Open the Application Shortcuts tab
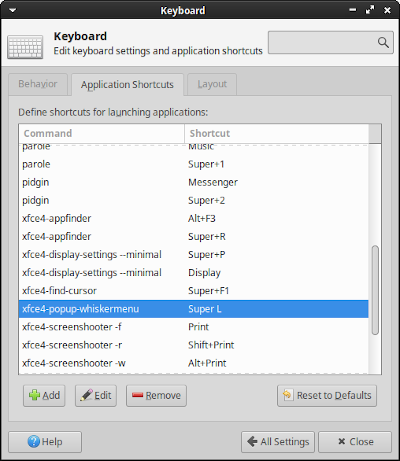Viewport: 400px width, 461px height. pyautogui.click(x=127, y=84)
